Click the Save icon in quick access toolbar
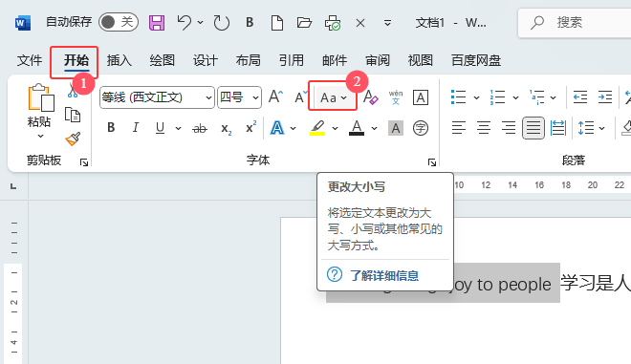Image resolution: width=631 pixels, height=364 pixels. click(x=157, y=23)
